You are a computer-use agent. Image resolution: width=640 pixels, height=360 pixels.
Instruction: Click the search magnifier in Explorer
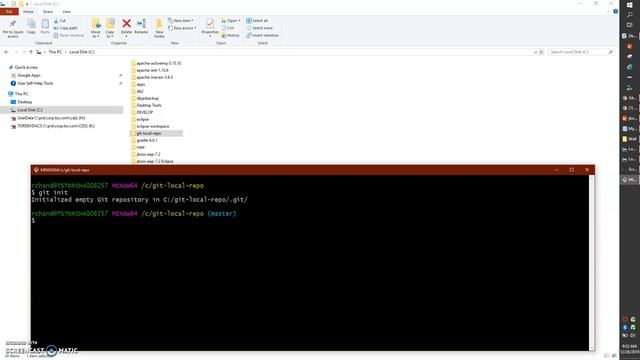click(611, 52)
